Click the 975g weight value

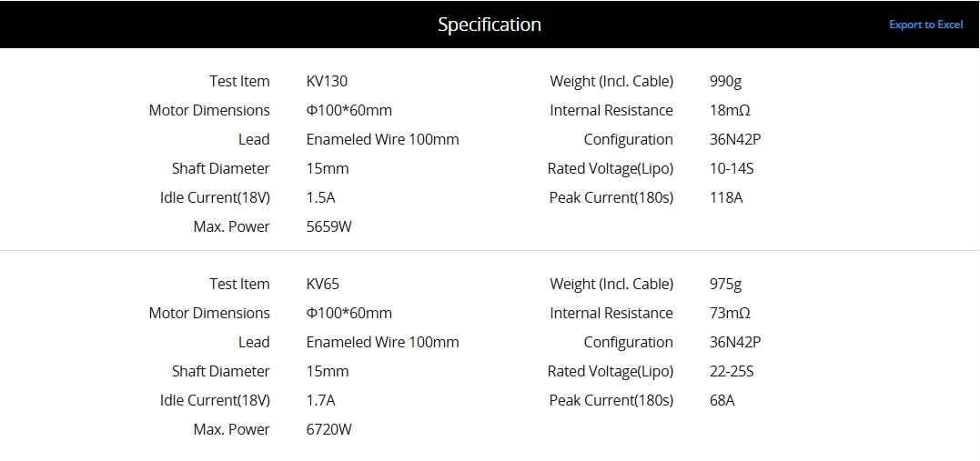point(725,284)
